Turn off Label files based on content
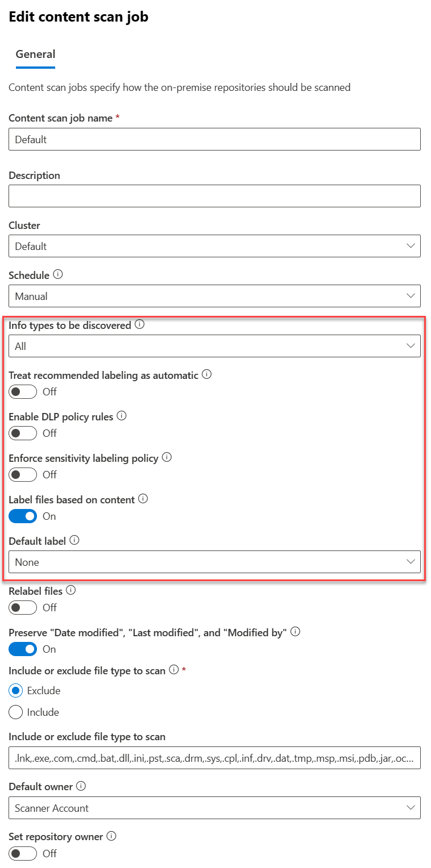The image size is (431, 868). [x=23, y=516]
